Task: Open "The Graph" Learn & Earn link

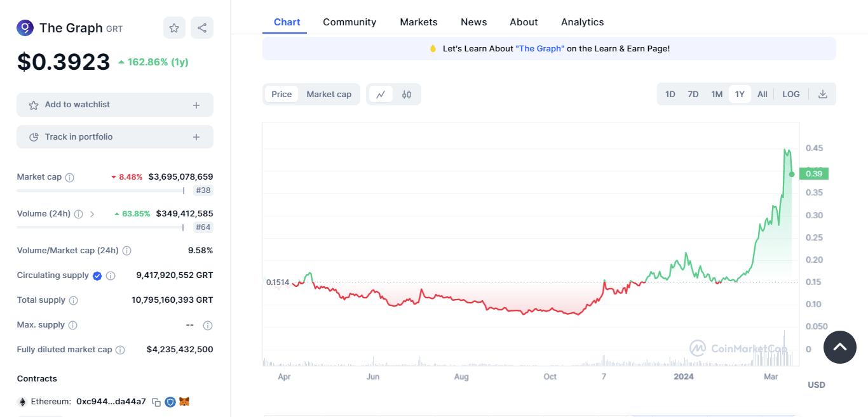Action: [540, 48]
